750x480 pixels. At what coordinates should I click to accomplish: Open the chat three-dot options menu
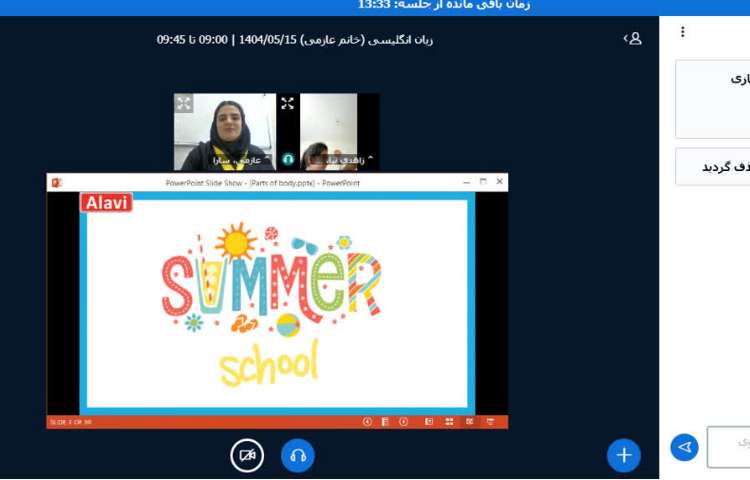point(683,32)
